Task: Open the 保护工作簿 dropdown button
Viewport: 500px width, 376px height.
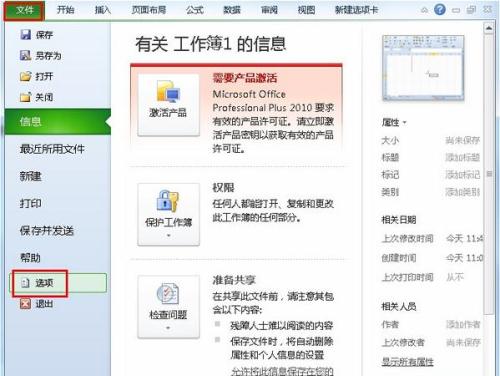Action: click(x=168, y=214)
